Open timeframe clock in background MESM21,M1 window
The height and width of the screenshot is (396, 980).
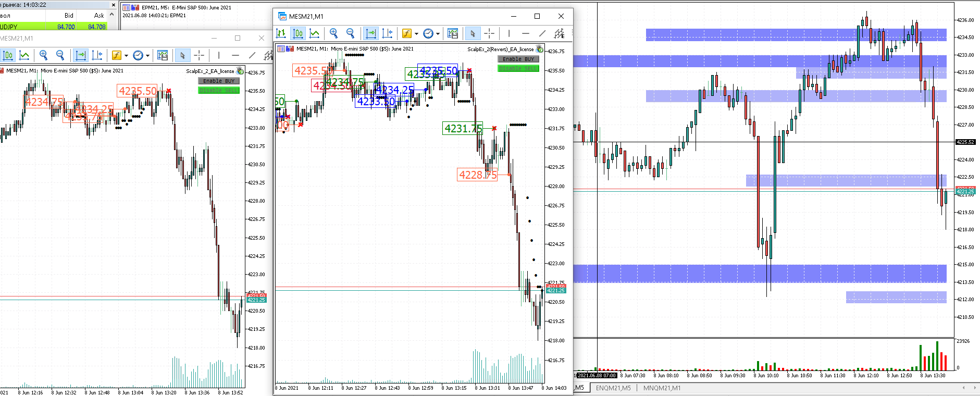(x=138, y=55)
